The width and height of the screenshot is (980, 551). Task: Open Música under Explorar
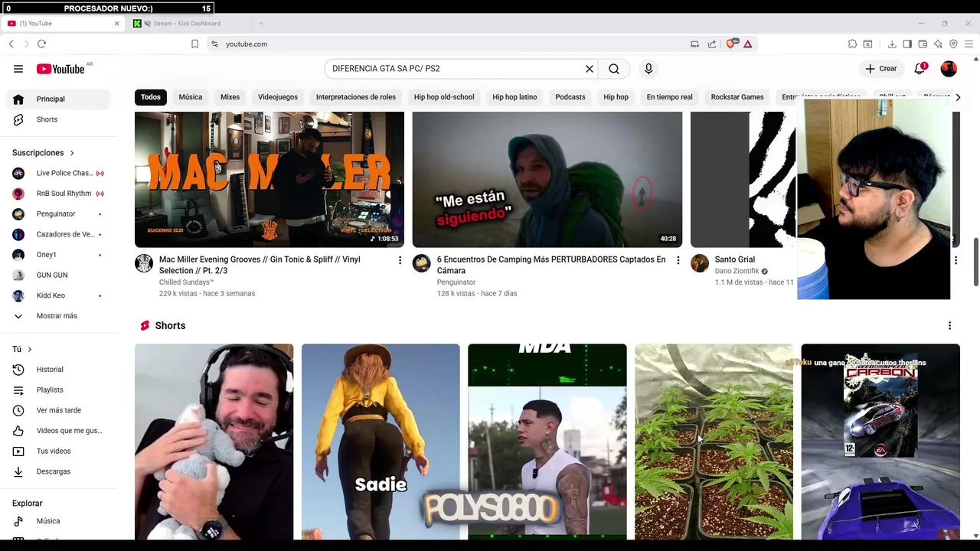coord(59,521)
